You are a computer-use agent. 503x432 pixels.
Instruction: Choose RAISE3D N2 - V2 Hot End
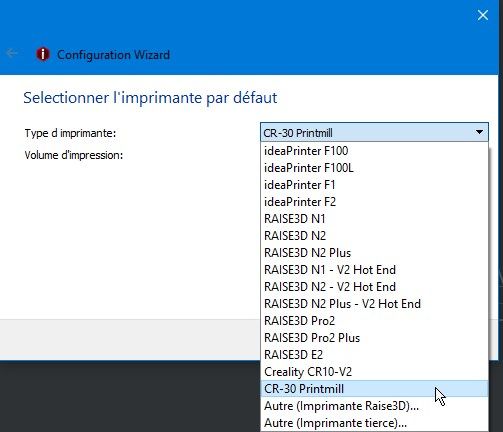(374, 287)
